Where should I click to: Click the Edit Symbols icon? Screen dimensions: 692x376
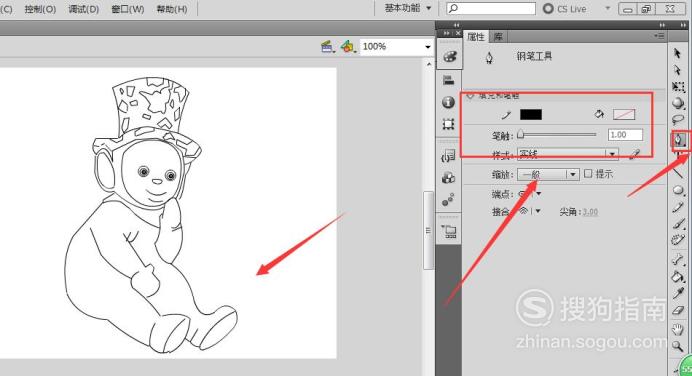(x=348, y=46)
